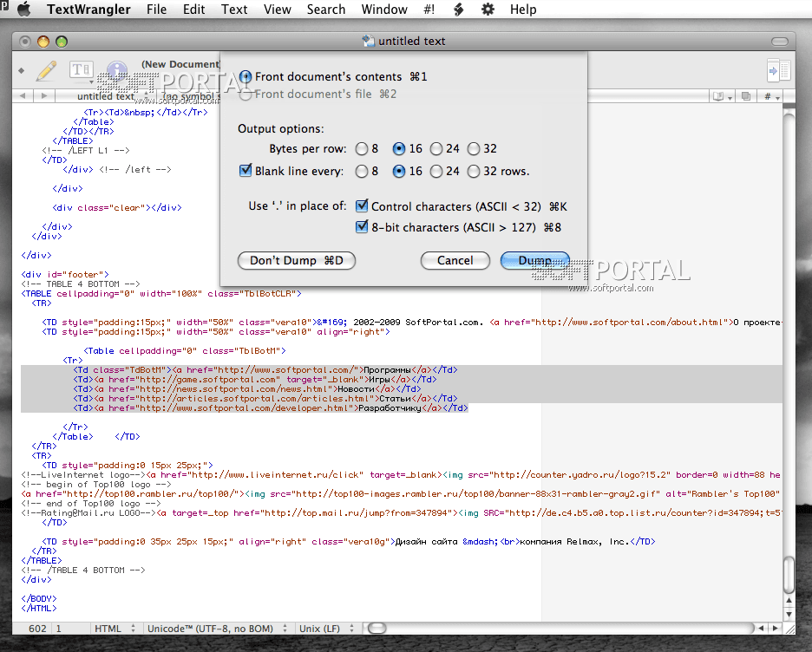Viewport: 812px width, 652px height.
Task: Toggle the Blank line every checkbox
Action: point(246,170)
